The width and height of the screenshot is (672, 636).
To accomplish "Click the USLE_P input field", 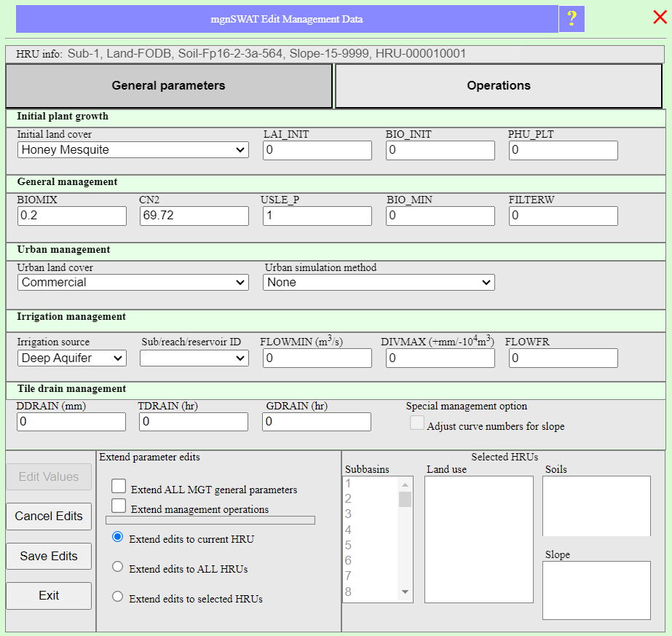I will [x=317, y=216].
